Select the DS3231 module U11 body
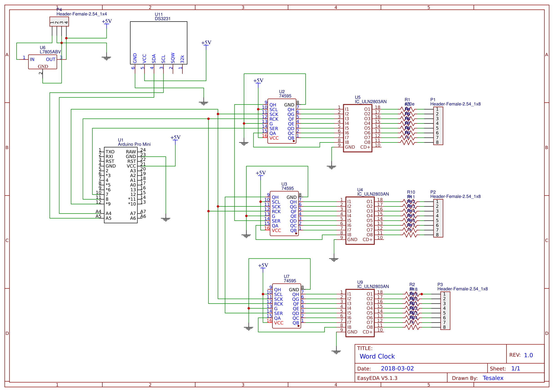This screenshot has height=392, width=554. coord(159,43)
